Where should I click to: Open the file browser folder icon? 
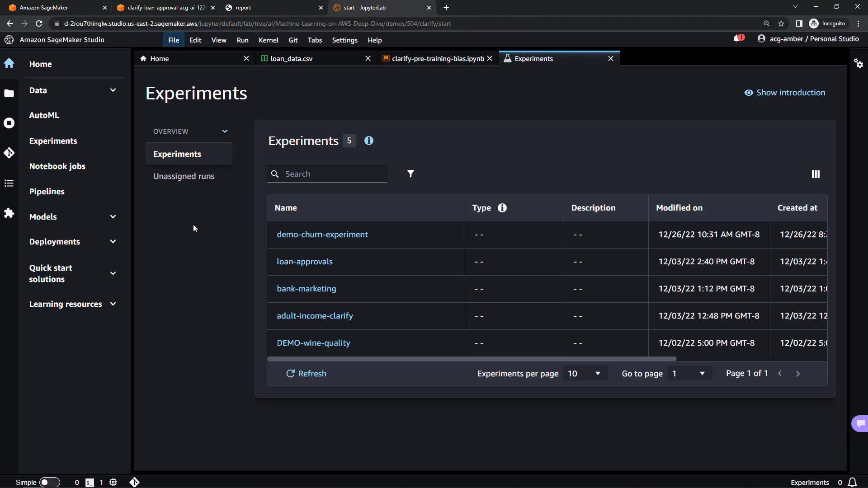pyautogui.click(x=9, y=94)
